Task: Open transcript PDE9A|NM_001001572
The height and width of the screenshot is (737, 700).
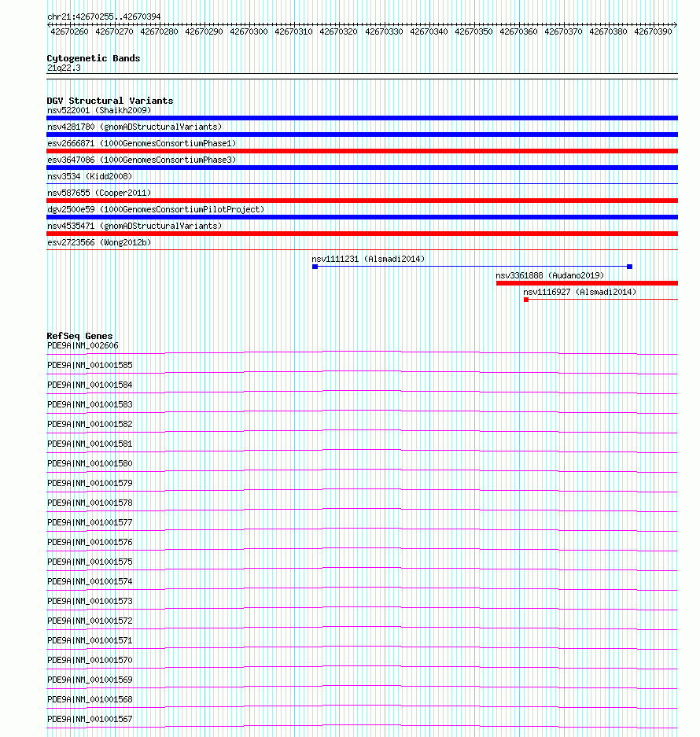Action: click(90, 621)
